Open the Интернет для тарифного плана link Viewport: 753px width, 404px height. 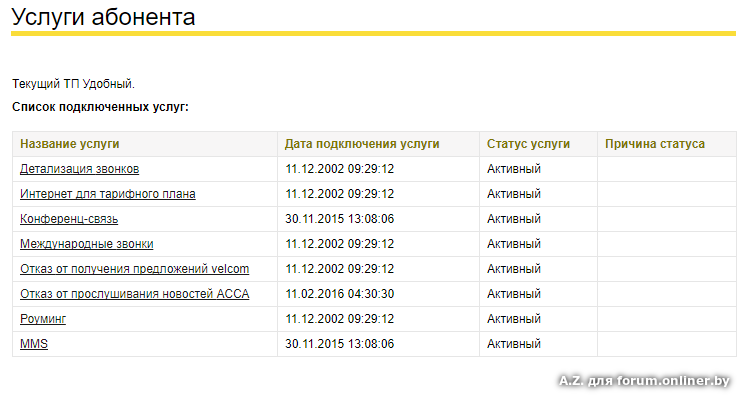coord(108,194)
